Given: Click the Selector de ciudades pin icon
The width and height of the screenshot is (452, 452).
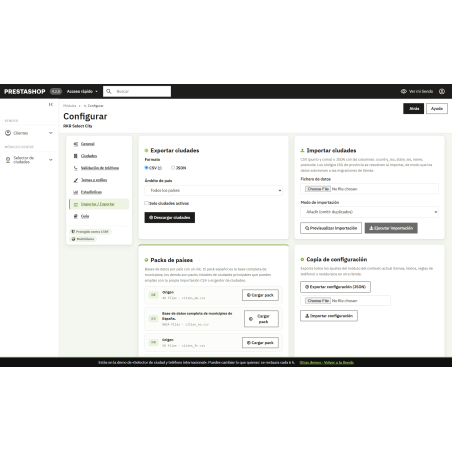Looking at the screenshot, I should point(8,160).
